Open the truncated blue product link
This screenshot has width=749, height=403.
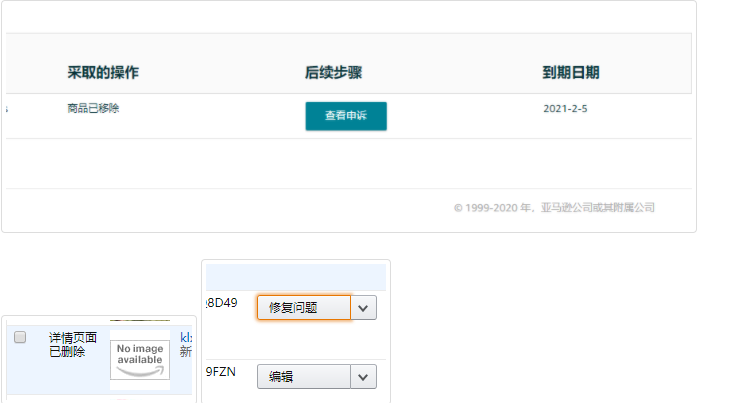[x=186, y=338]
